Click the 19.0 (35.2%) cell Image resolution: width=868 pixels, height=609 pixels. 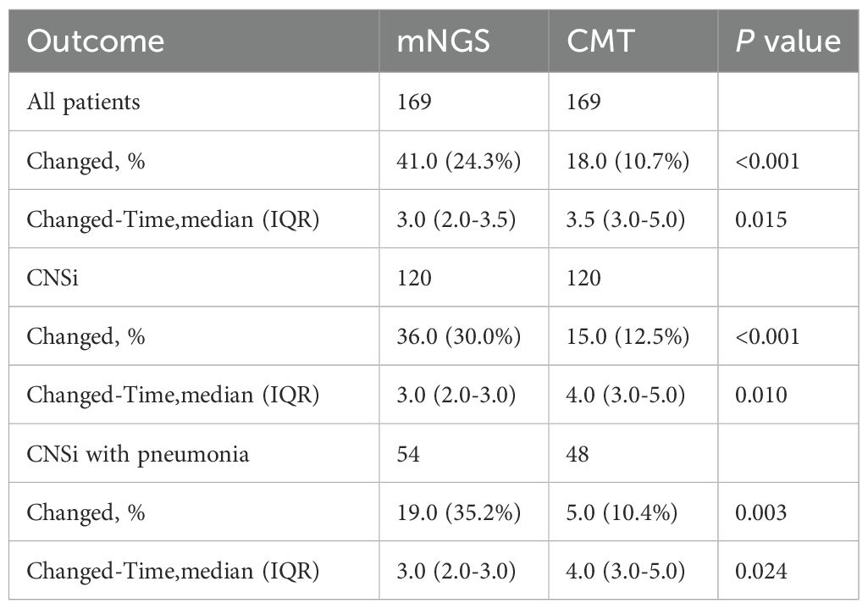(x=460, y=512)
